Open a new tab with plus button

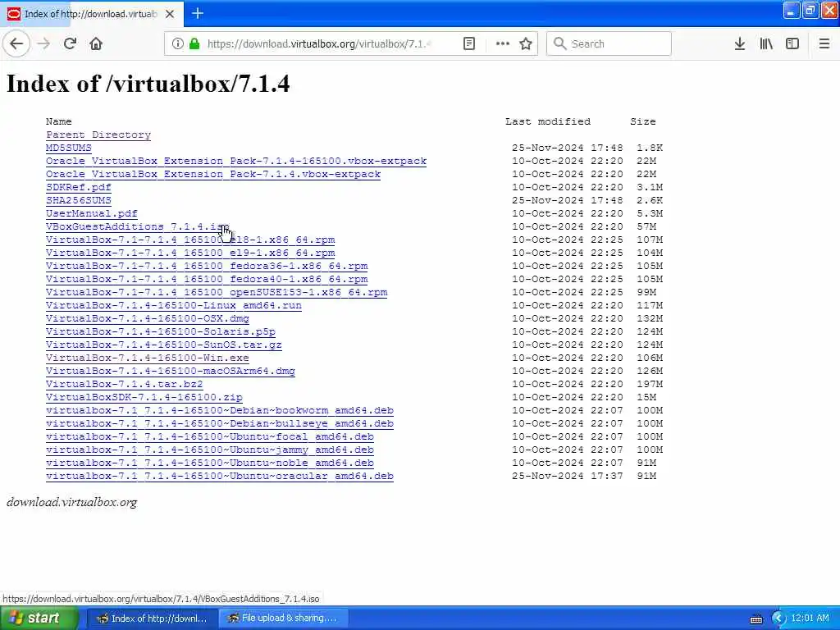pyautogui.click(x=198, y=13)
